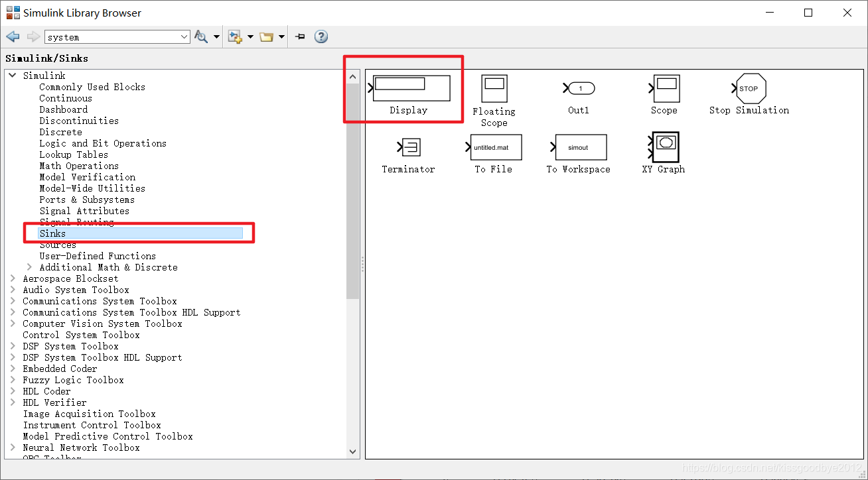The height and width of the screenshot is (480, 868).
Task: Select the Discontinuities library
Action: tap(79, 121)
